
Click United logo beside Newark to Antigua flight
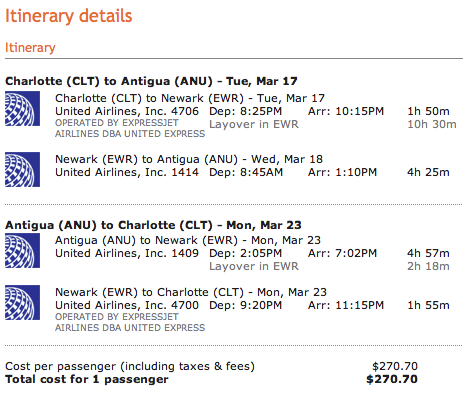pos(22,169)
